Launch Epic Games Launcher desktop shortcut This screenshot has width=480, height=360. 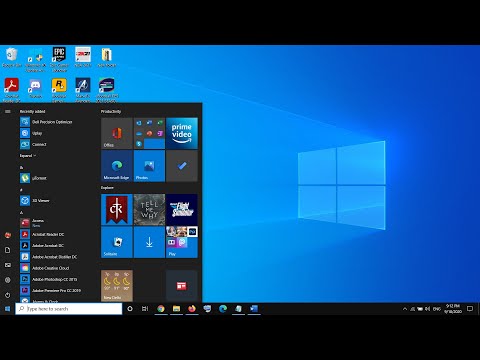[x=59, y=59]
